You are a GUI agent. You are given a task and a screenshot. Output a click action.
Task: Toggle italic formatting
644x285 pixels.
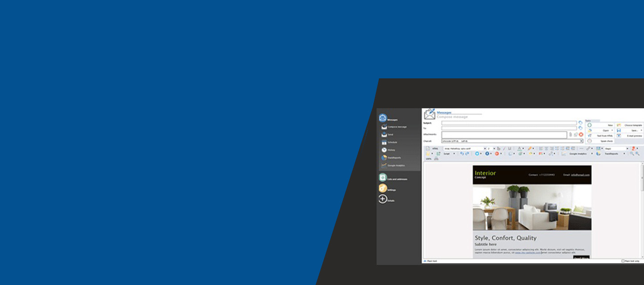click(x=504, y=148)
